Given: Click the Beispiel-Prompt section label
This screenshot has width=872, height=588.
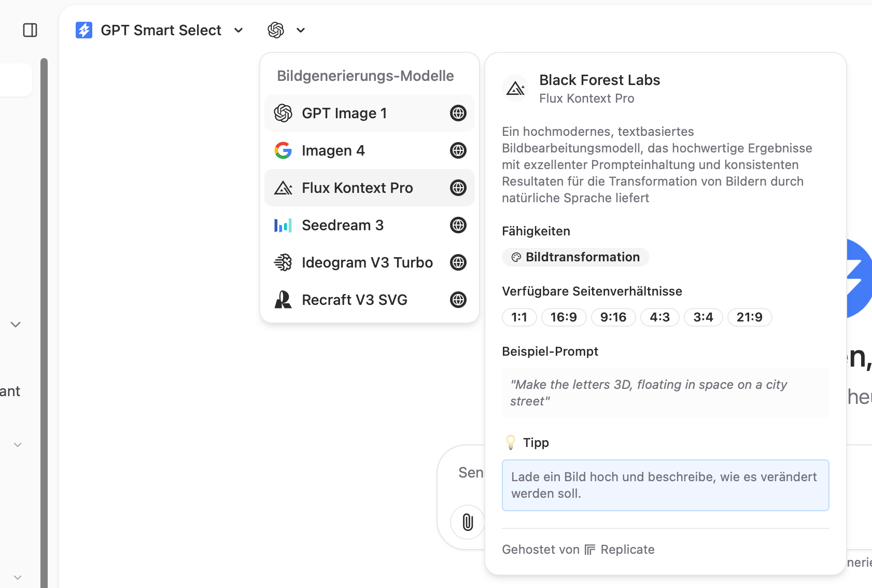Looking at the screenshot, I should tap(550, 352).
